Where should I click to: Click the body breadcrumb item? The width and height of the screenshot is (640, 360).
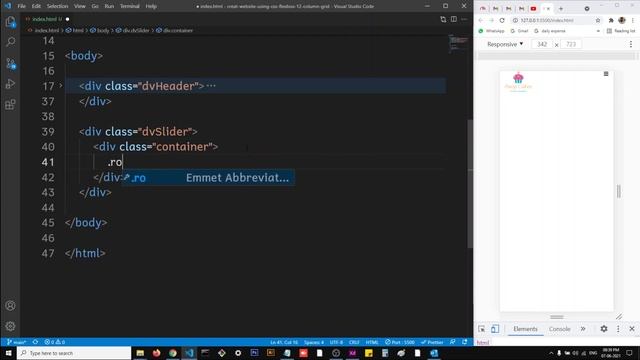(x=100, y=31)
